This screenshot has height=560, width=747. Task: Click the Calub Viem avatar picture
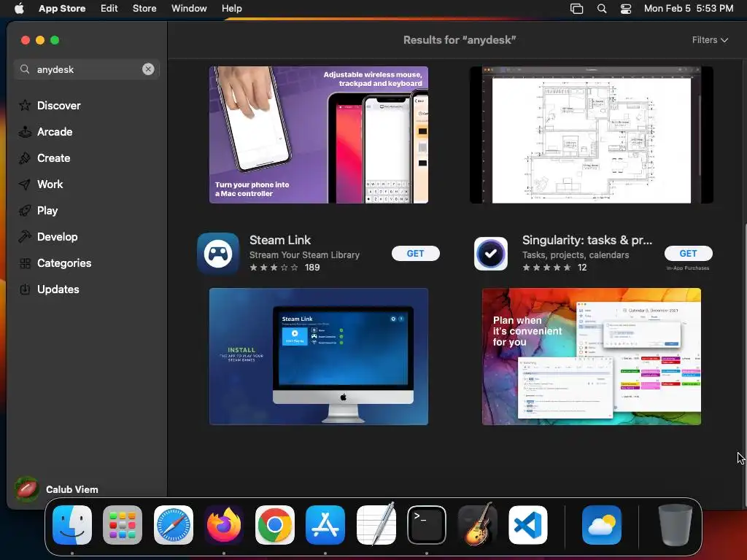(27, 489)
